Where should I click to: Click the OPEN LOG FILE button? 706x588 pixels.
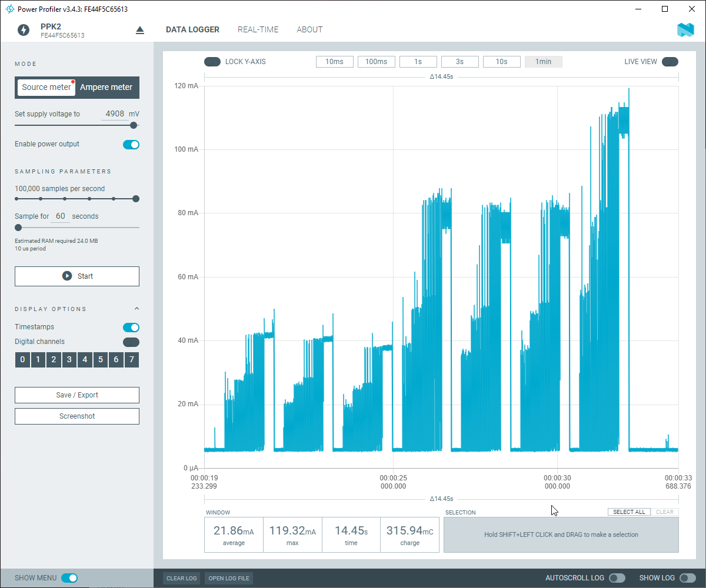tap(229, 579)
